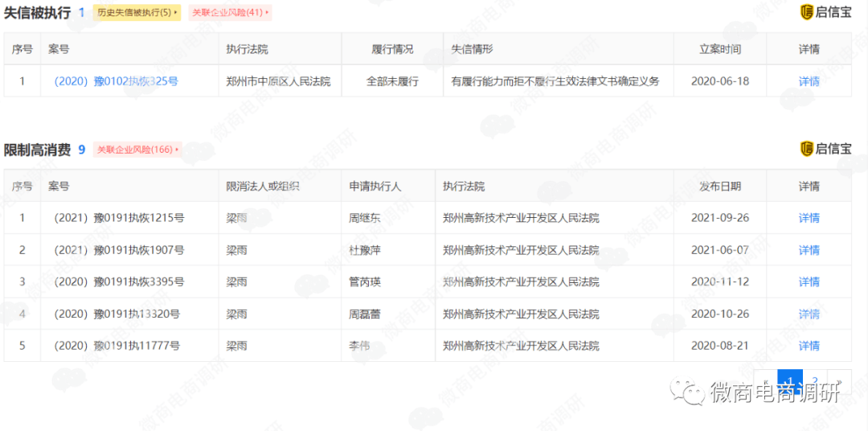Expand the 关联企业风险(41) tag
Image resolution: width=868 pixels, height=431 pixels.
click(x=230, y=13)
